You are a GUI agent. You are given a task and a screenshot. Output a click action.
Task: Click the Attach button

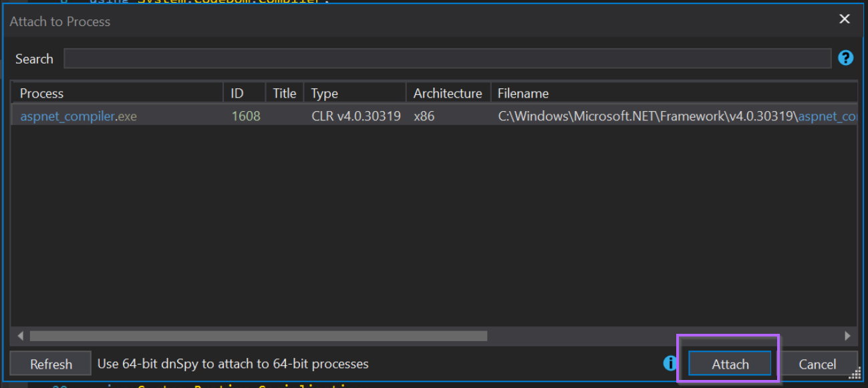(730, 363)
